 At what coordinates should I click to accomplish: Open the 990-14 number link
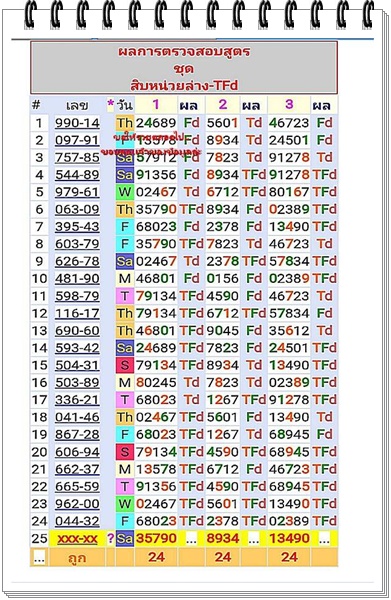click(77, 123)
